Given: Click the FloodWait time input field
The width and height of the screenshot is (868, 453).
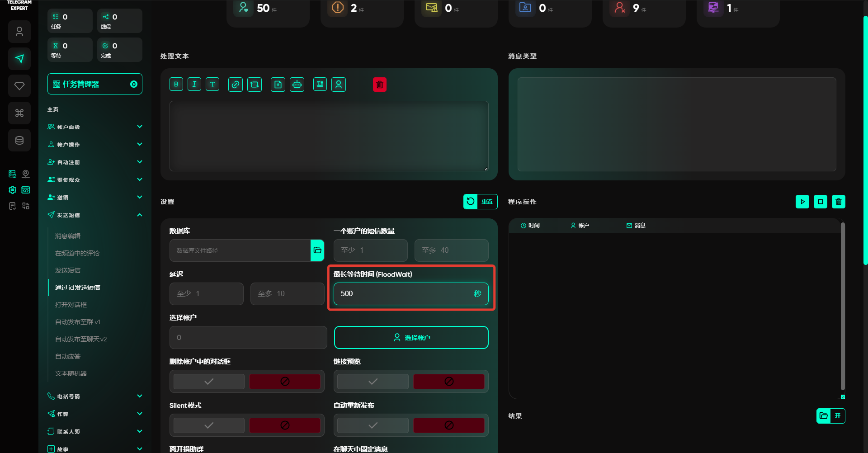Looking at the screenshot, I should pyautogui.click(x=402, y=294).
